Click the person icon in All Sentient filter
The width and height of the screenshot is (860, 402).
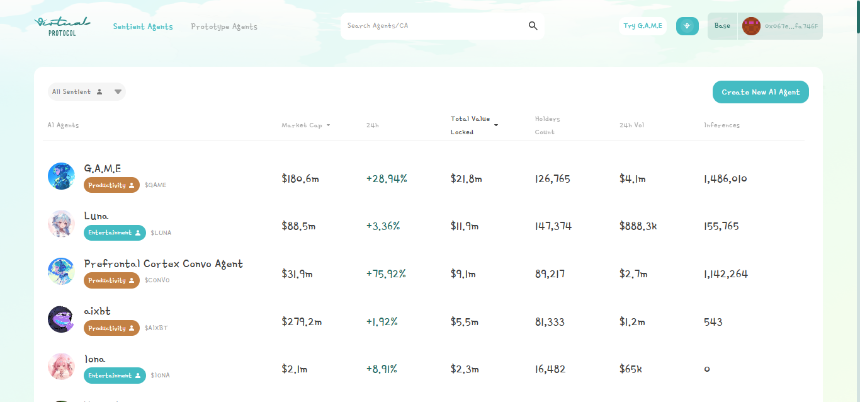(99, 92)
